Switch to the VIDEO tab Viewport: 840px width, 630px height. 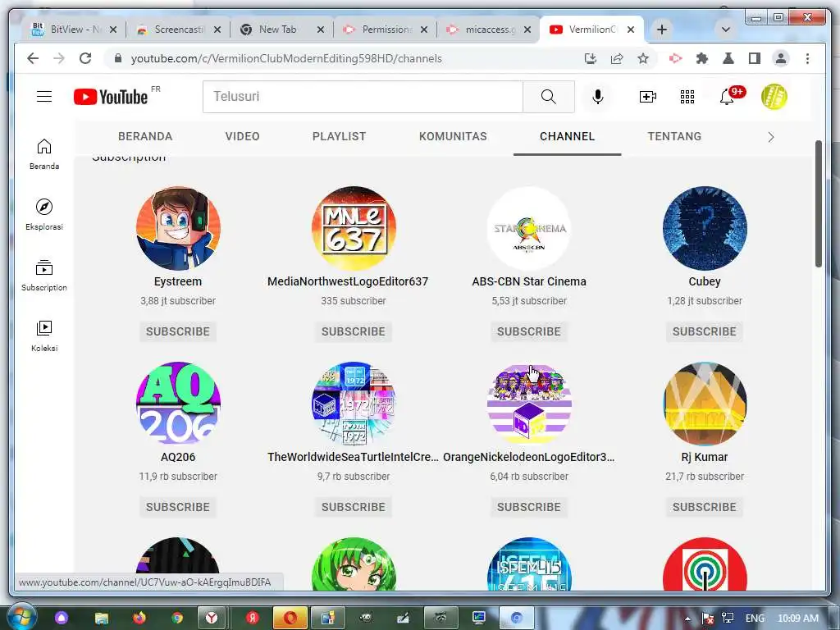click(242, 136)
